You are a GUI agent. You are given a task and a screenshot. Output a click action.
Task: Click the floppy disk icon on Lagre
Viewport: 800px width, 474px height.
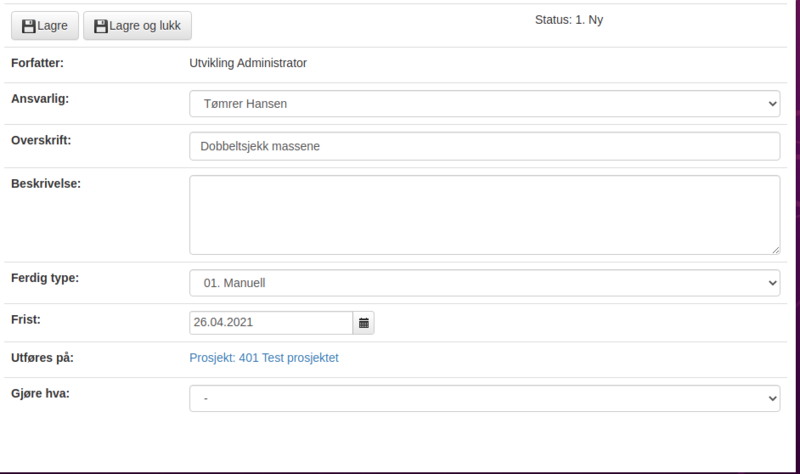click(x=29, y=26)
